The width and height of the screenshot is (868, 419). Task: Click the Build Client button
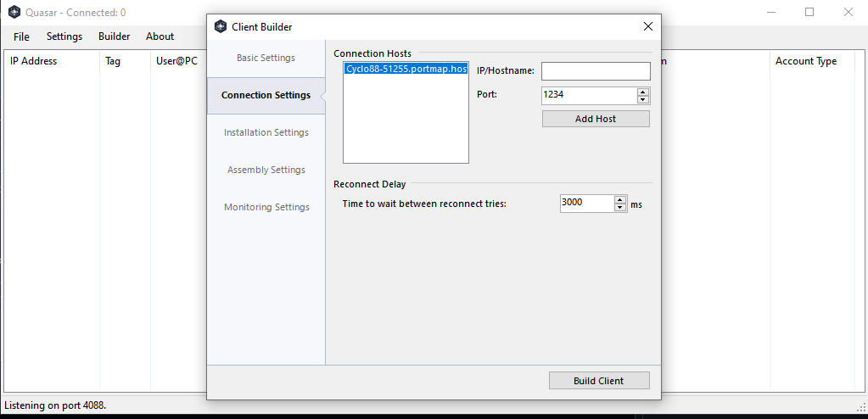[599, 381]
